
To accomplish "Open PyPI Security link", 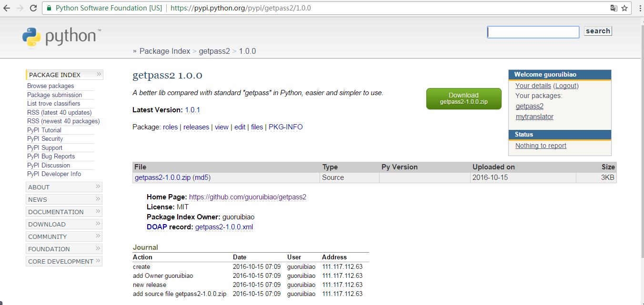I will [45, 138].
